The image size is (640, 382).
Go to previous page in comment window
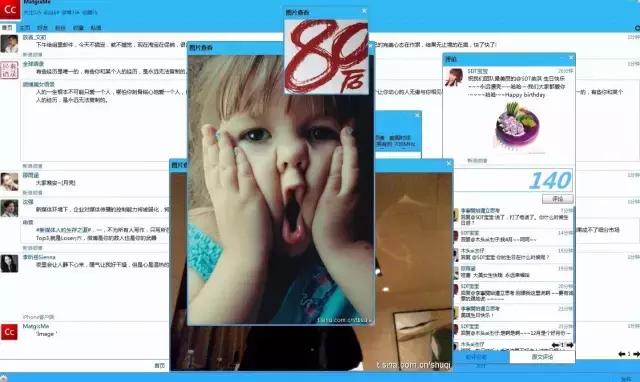pyautogui.click(x=555, y=345)
